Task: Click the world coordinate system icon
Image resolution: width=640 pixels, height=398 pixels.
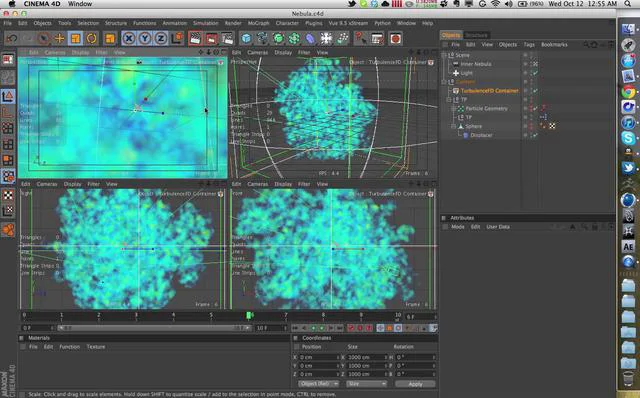Action: tap(178, 39)
